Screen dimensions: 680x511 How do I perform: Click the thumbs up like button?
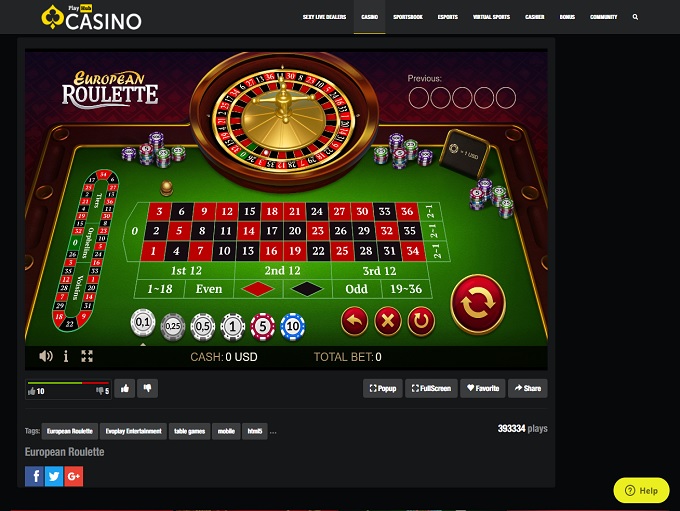tap(125, 388)
